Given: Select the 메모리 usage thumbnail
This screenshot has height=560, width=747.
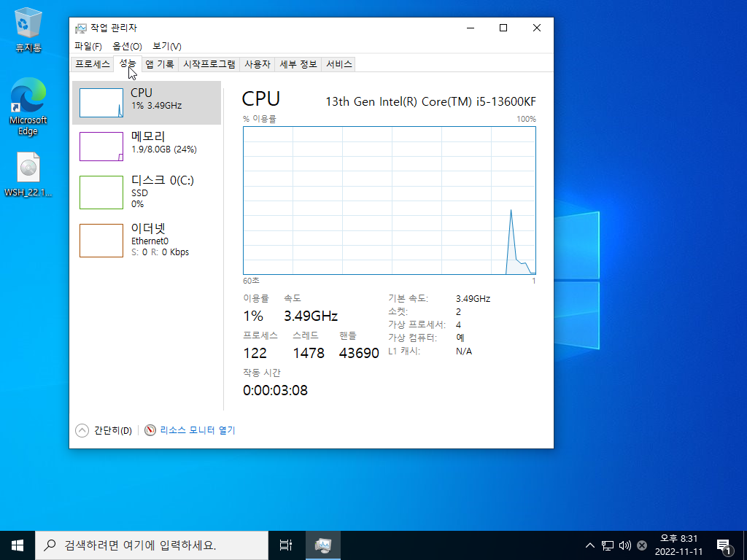Looking at the screenshot, I should tap(101, 147).
